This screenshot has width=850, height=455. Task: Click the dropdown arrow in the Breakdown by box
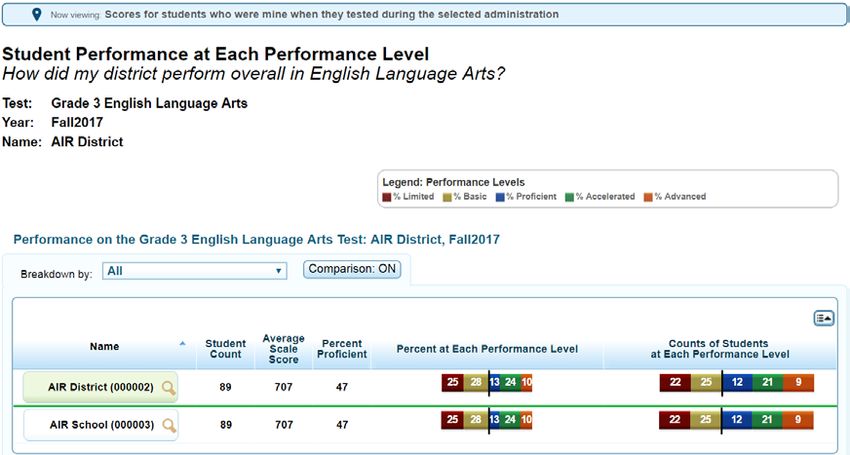[278, 271]
